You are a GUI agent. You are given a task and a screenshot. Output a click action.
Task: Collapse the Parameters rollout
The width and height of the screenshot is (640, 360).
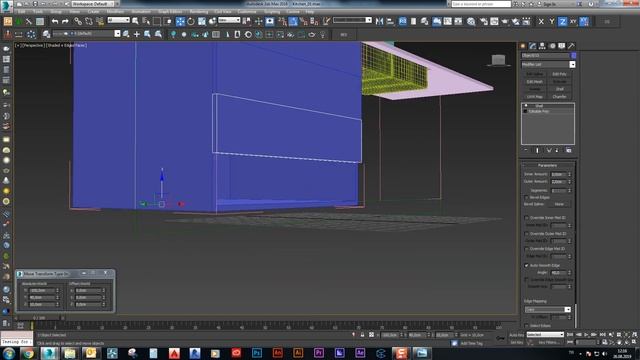[x=547, y=165]
